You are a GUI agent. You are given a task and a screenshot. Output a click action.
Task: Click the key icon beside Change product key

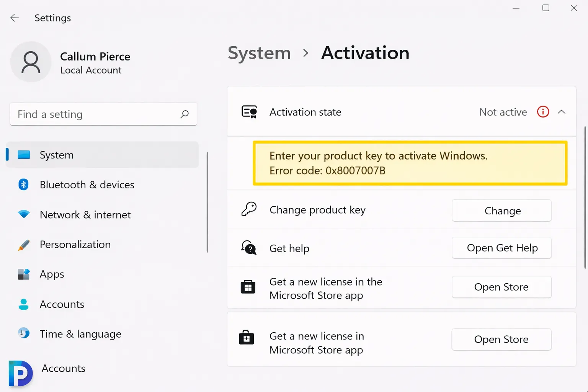click(x=250, y=209)
